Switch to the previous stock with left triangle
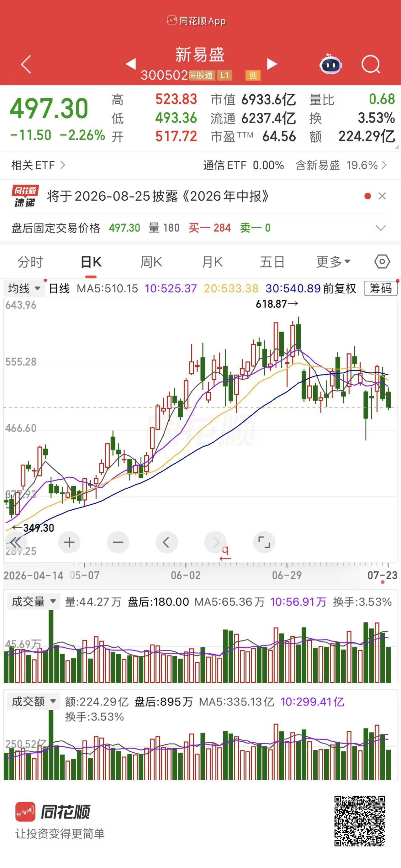 (131, 64)
